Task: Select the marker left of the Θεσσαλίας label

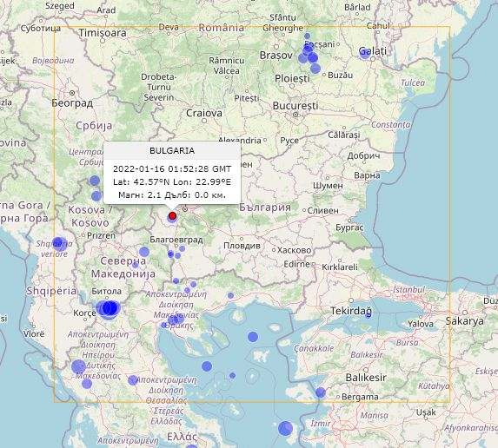Action: [133, 380]
